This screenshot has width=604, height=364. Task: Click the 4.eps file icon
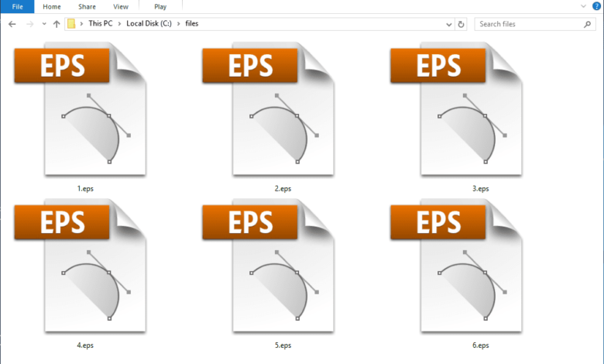pos(77,266)
